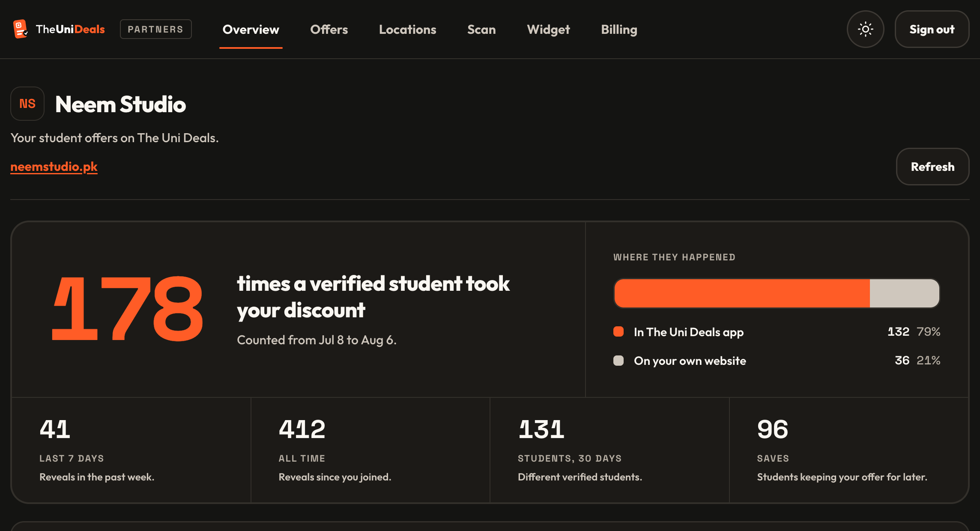Click the 36 count value
Viewport: 980px width, 531px height.
pos(902,360)
